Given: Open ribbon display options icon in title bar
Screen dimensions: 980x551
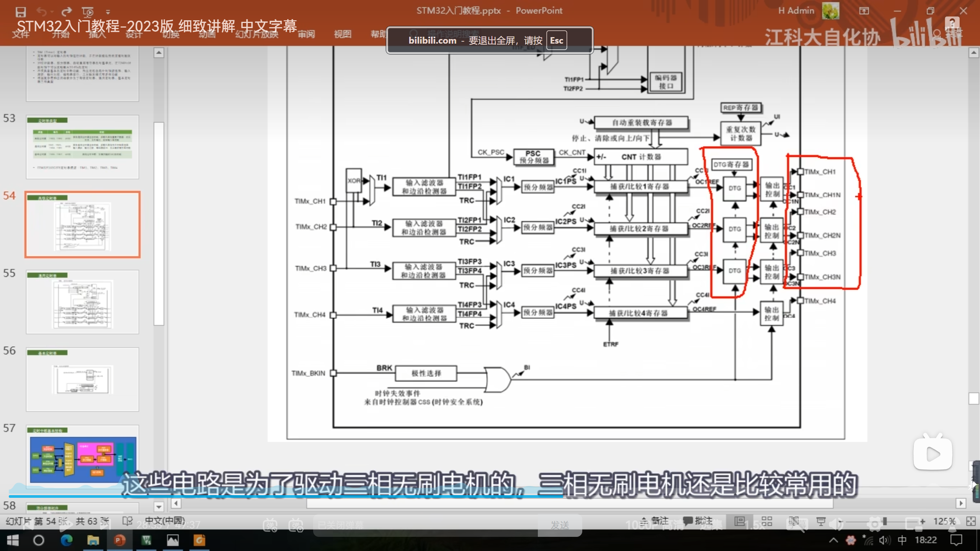Looking at the screenshot, I should 864,11.
